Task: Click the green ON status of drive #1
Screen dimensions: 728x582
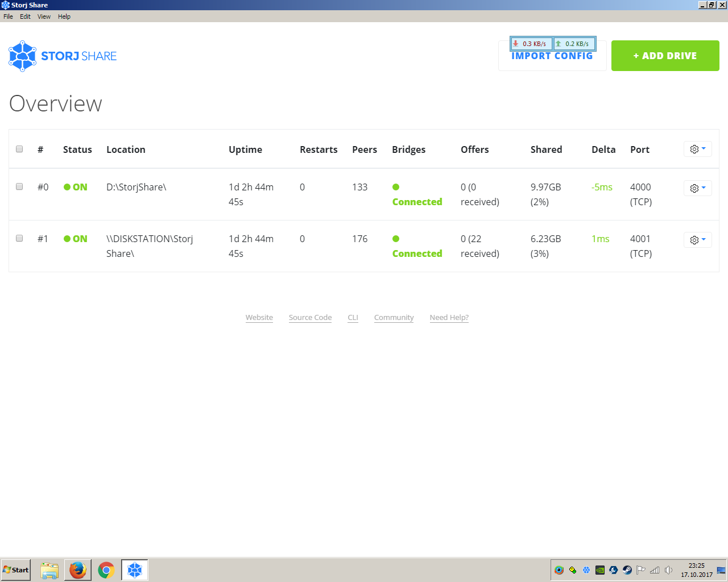Action: tap(76, 239)
